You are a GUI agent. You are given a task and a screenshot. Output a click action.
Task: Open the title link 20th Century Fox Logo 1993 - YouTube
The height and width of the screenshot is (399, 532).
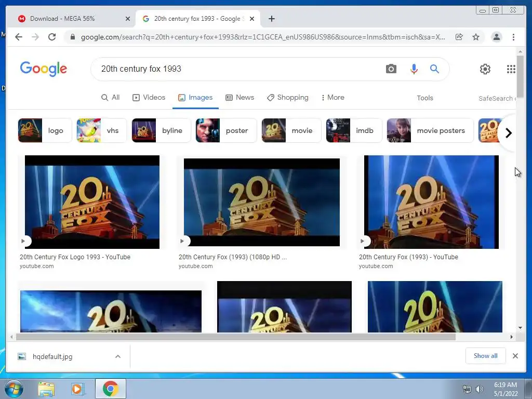tap(75, 257)
